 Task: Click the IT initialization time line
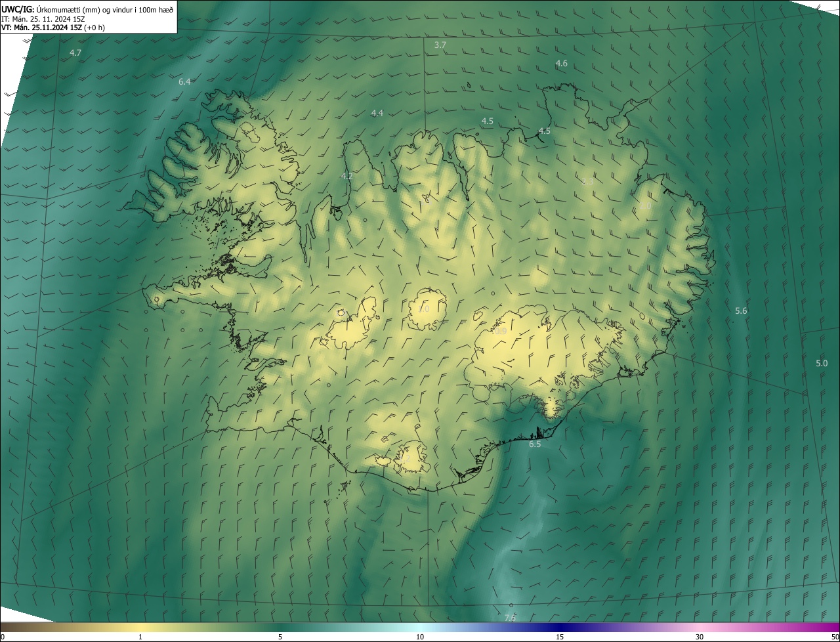54,18
